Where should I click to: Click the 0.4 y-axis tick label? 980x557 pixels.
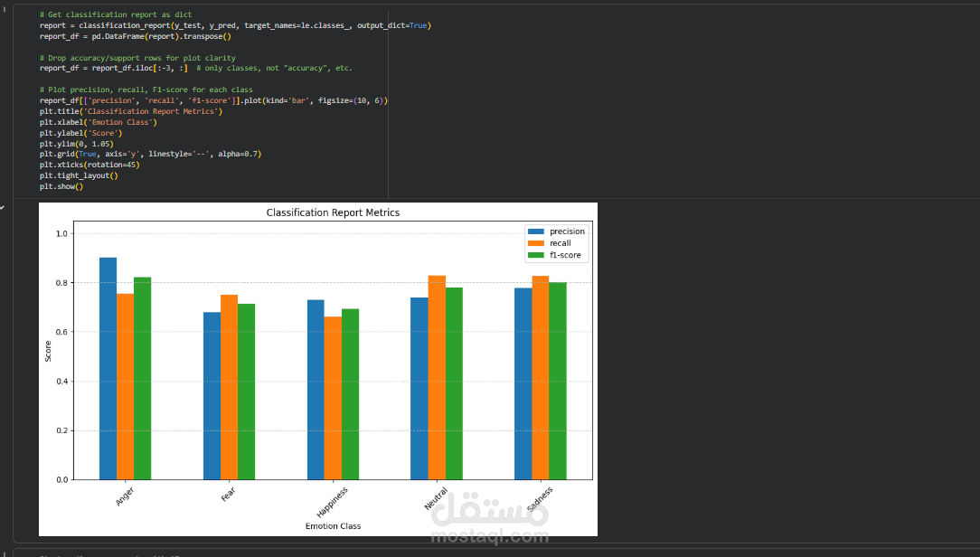[61, 382]
